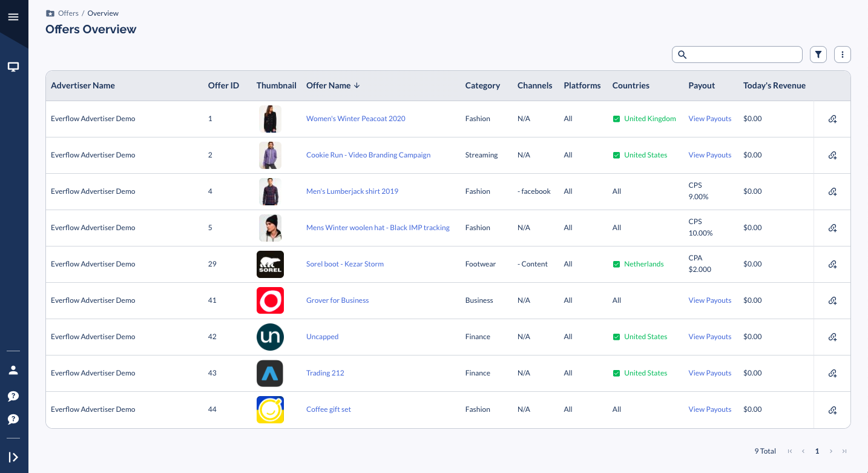This screenshot has width=868, height=473.
Task: Click the Trading 212 logo thumbnail
Action: (x=270, y=373)
